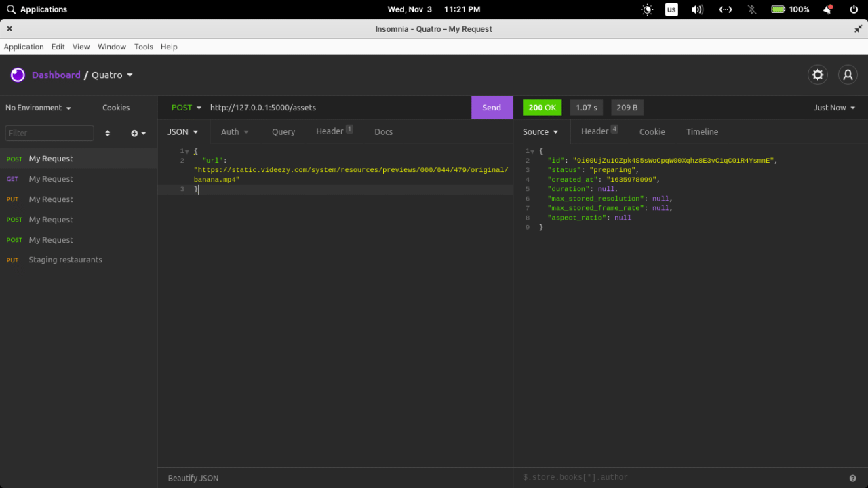This screenshot has width=868, height=488.
Task: Open the Edit menu
Action: 58,47
